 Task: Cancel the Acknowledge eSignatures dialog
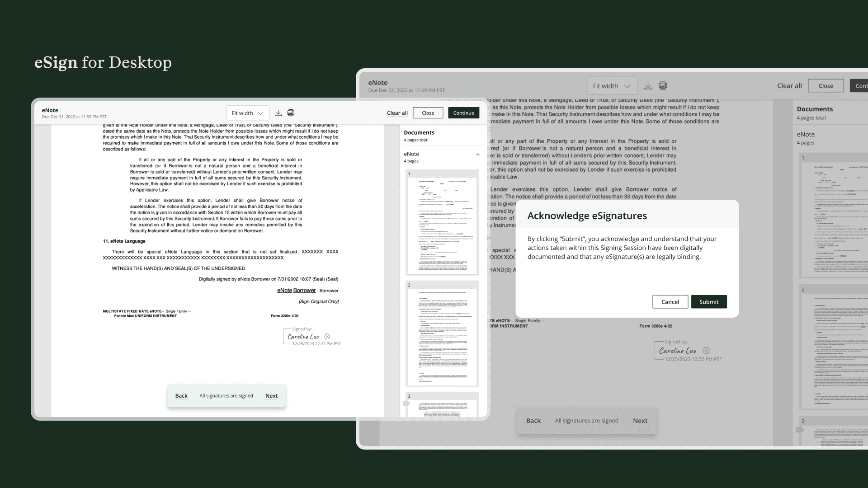click(670, 302)
